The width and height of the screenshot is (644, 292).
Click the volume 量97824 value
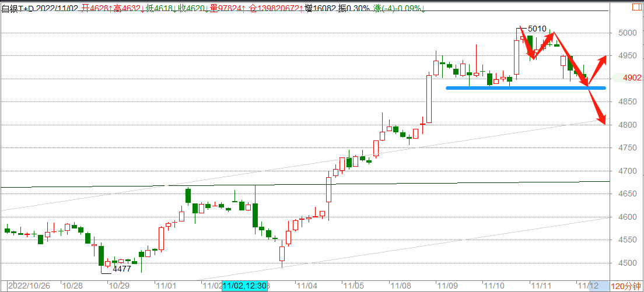pos(228,8)
